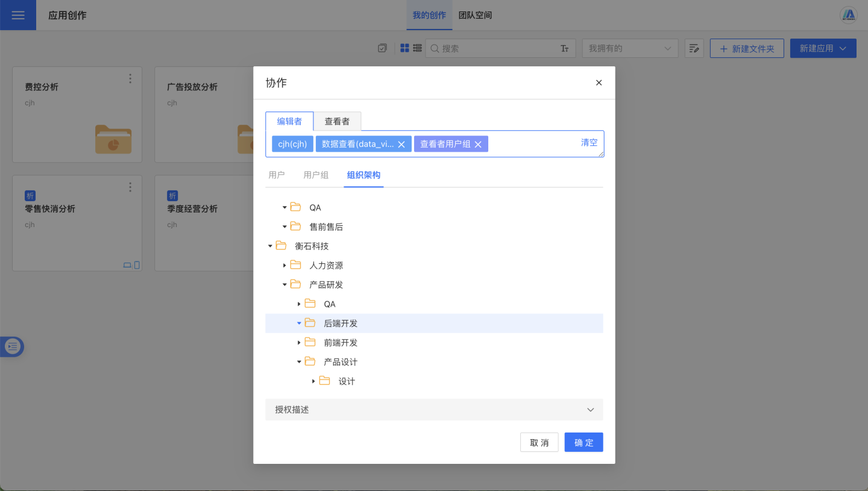Remove the 数据查看 tag
868x491 pixels.
401,144
